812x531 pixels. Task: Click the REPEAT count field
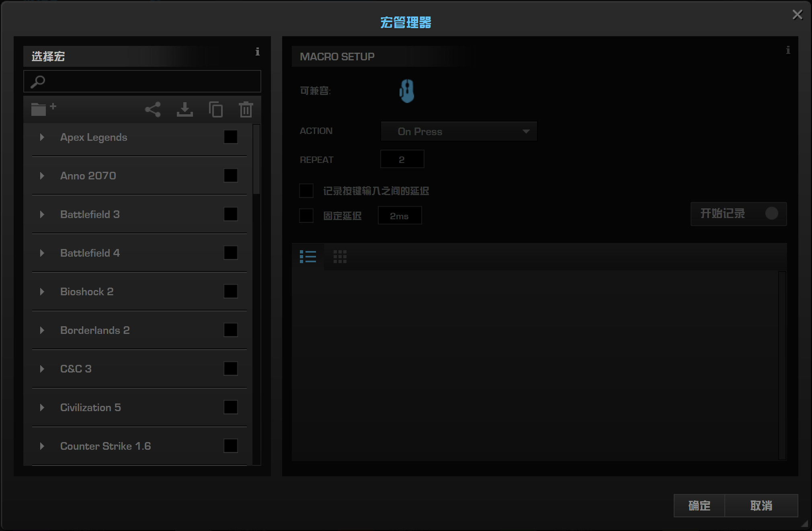(402, 159)
